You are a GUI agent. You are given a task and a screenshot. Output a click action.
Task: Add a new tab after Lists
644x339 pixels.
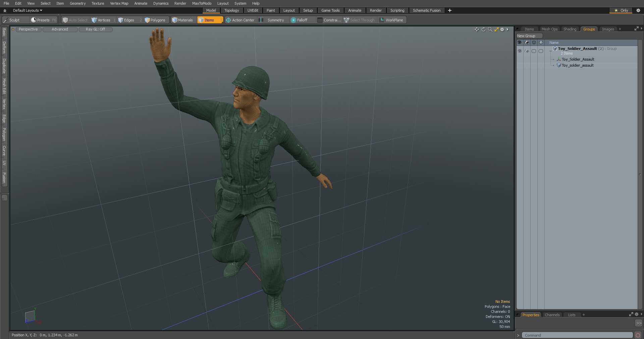[584, 315]
